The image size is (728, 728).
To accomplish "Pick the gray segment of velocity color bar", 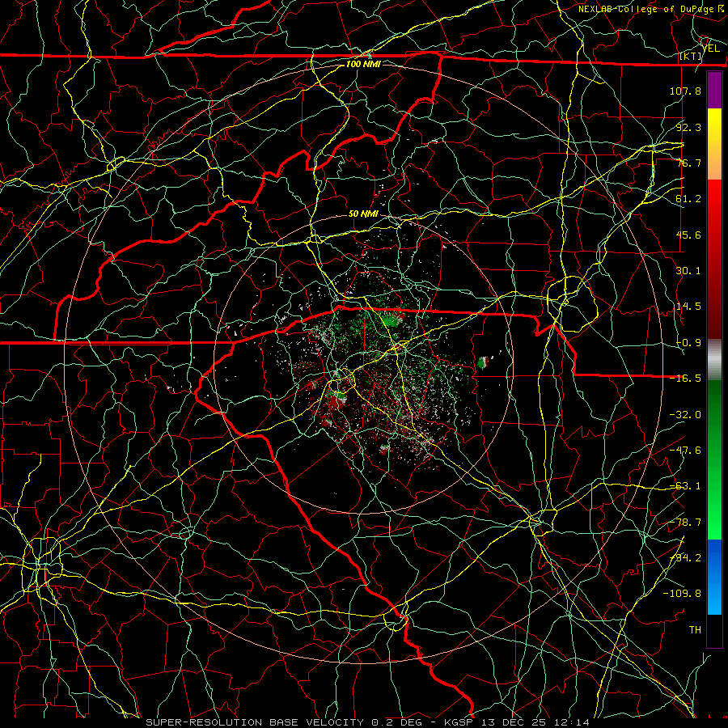I will (x=714, y=360).
